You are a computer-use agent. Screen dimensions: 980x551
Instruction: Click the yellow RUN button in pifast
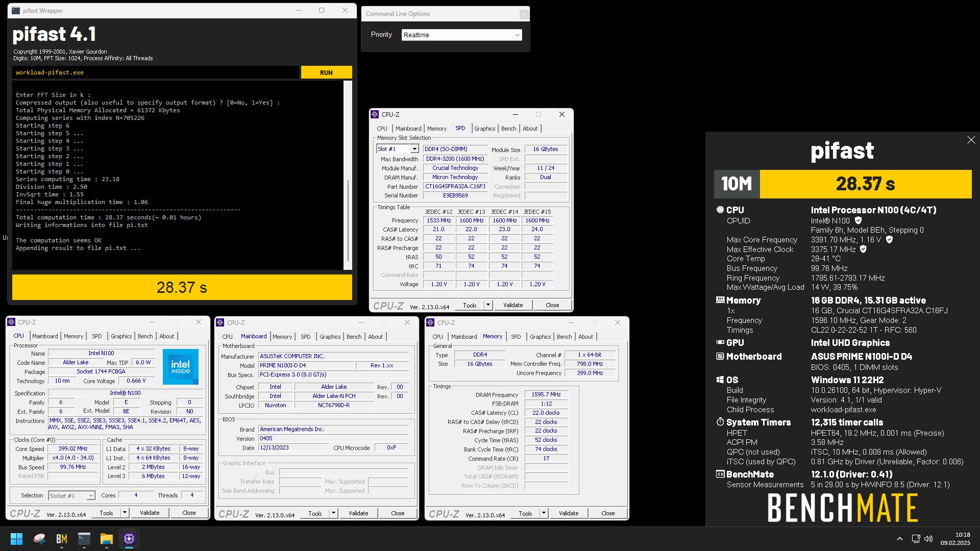pos(326,72)
